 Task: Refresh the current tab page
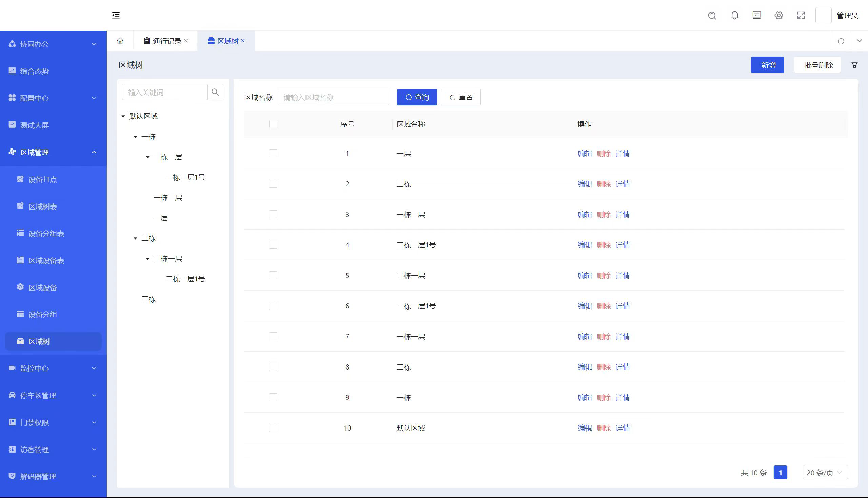pos(841,41)
